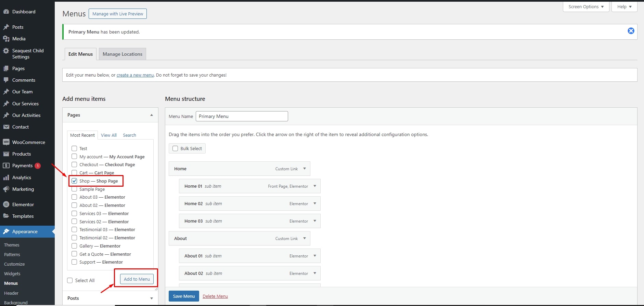Image resolution: width=644 pixels, height=306 pixels.
Task: Click the Delete Menu link
Action: [215, 296]
